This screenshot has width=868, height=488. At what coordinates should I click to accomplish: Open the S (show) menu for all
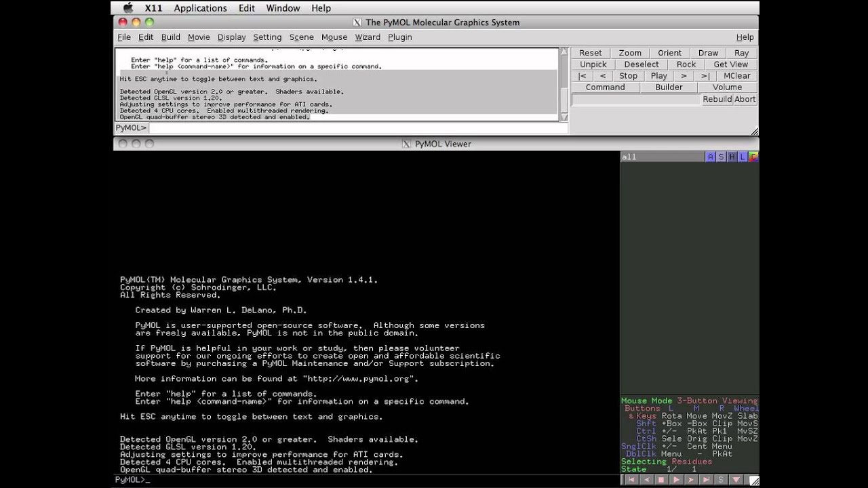click(721, 157)
